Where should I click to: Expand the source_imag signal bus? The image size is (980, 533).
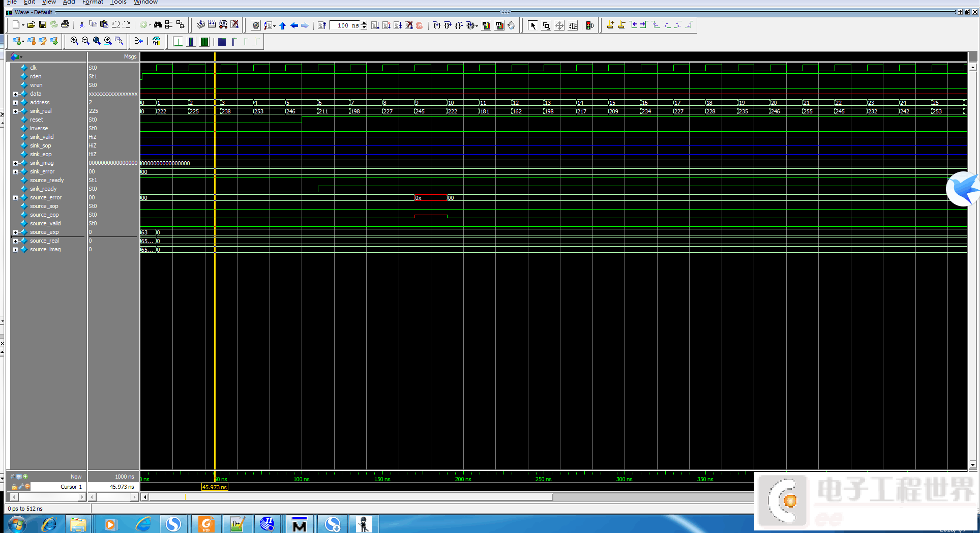pos(15,250)
